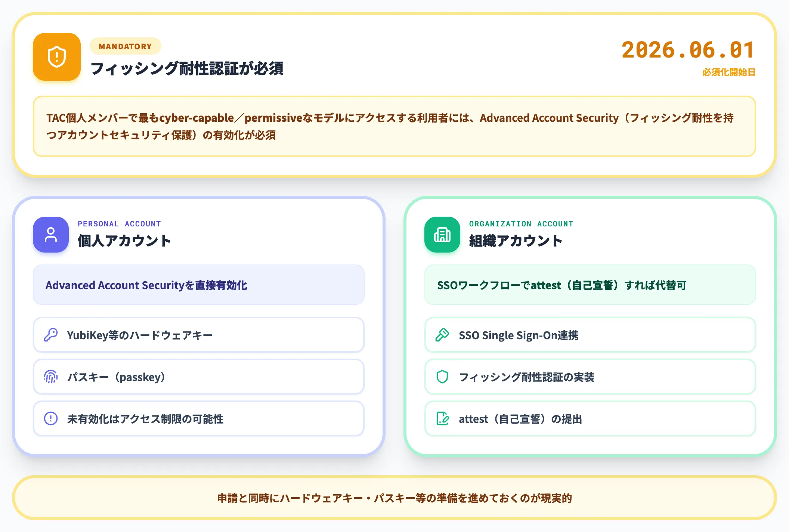Click the purple person icon for personal account
789x532 pixels.
pyautogui.click(x=51, y=235)
